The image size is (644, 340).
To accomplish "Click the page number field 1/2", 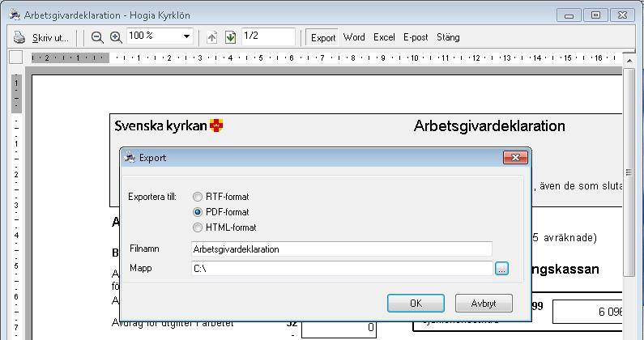I will coord(268,36).
